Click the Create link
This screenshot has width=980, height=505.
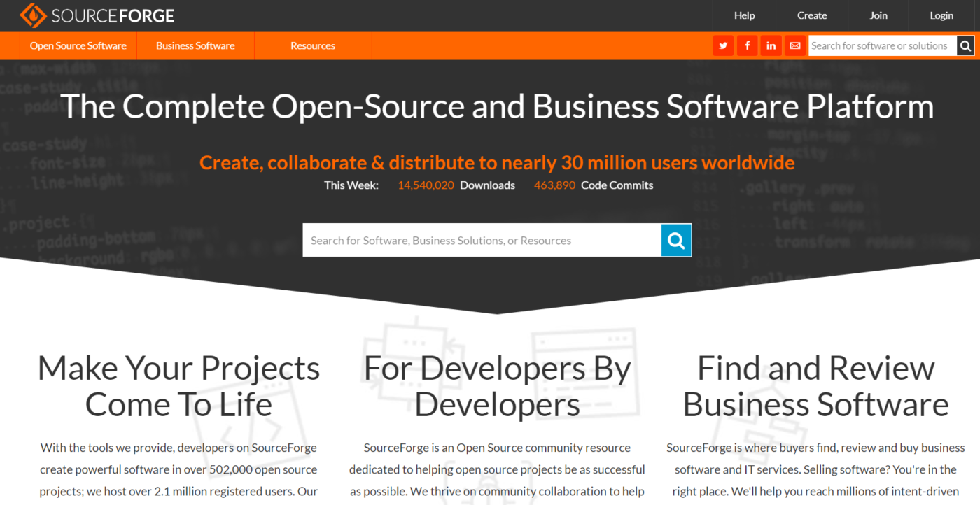tap(812, 15)
